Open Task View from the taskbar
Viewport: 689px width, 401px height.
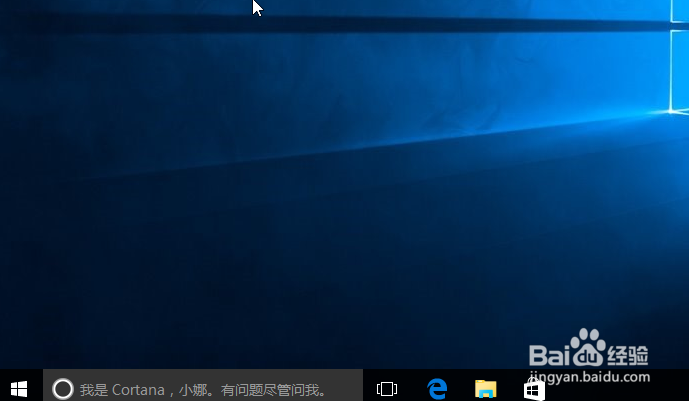pyautogui.click(x=387, y=389)
